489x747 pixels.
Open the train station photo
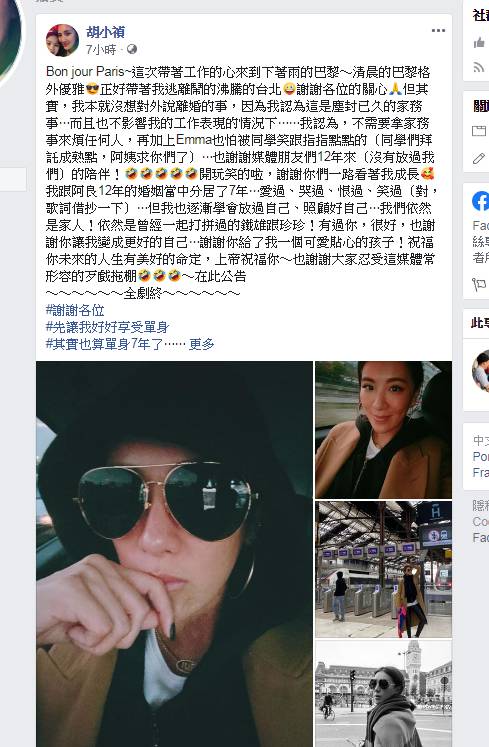(x=383, y=569)
